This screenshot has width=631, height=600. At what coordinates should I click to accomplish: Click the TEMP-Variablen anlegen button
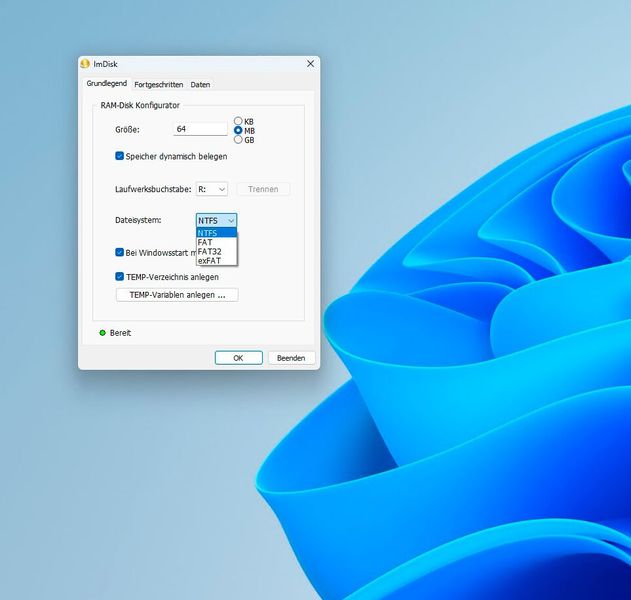[x=177, y=295]
